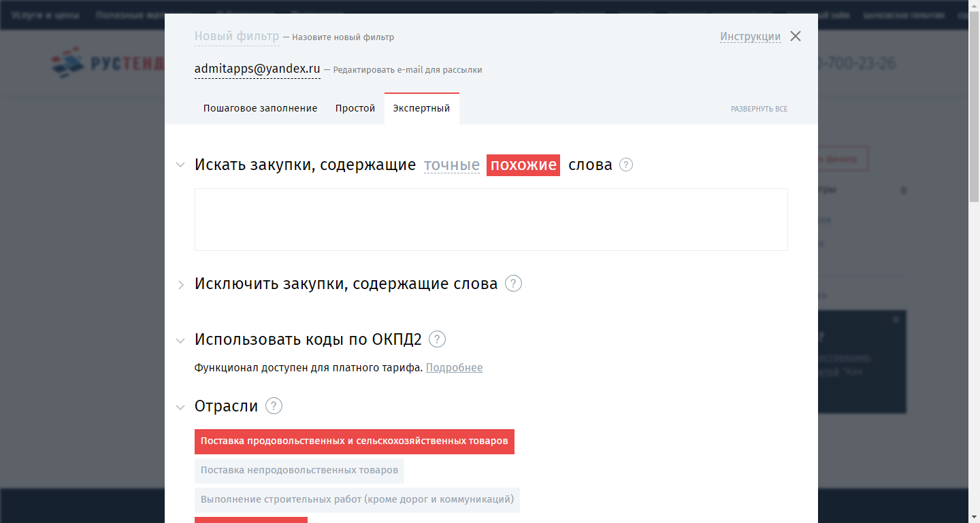Image resolution: width=980 pixels, height=523 pixels.
Task: Expand Исключить закупки, содержащие слова
Action: click(180, 284)
